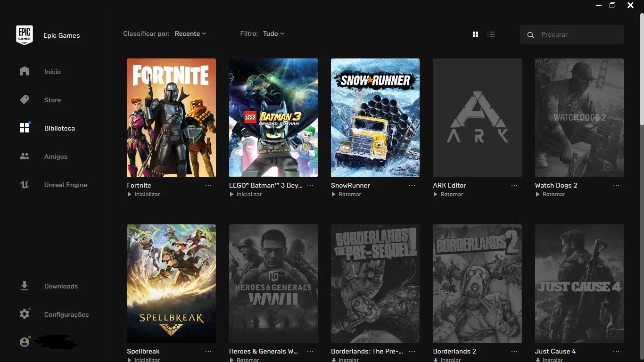Click the Store tag icon

(25, 99)
